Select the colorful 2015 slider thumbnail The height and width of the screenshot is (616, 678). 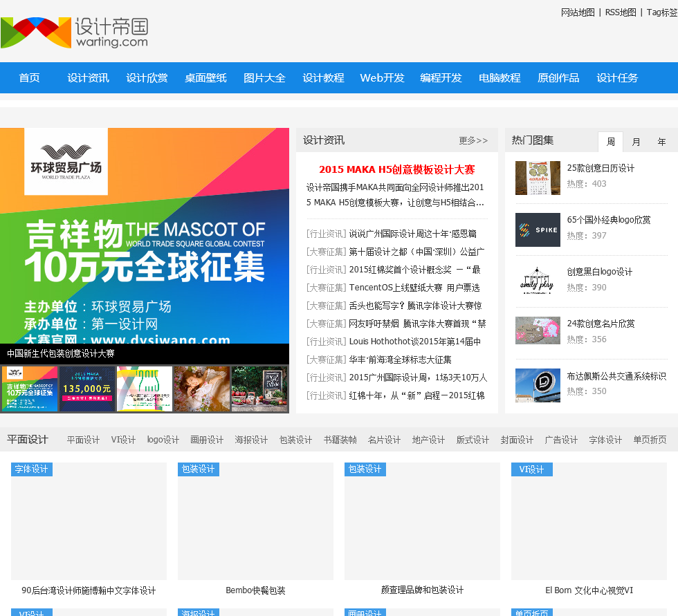click(145, 389)
